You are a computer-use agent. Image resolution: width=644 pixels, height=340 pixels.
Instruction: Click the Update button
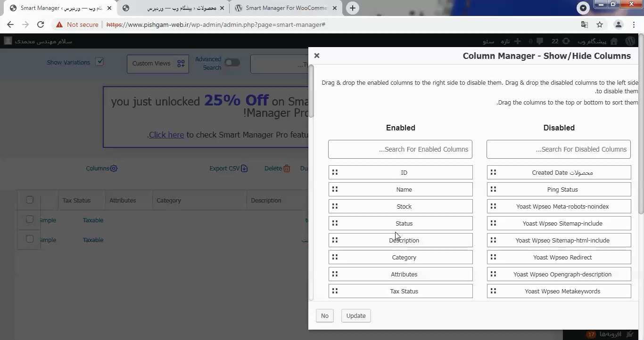[356, 316]
